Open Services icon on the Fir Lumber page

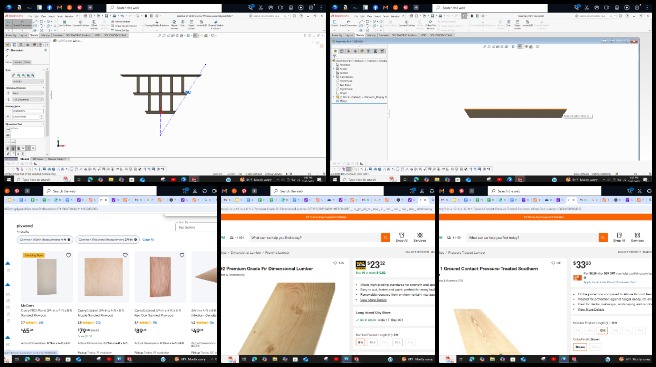point(420,237)
